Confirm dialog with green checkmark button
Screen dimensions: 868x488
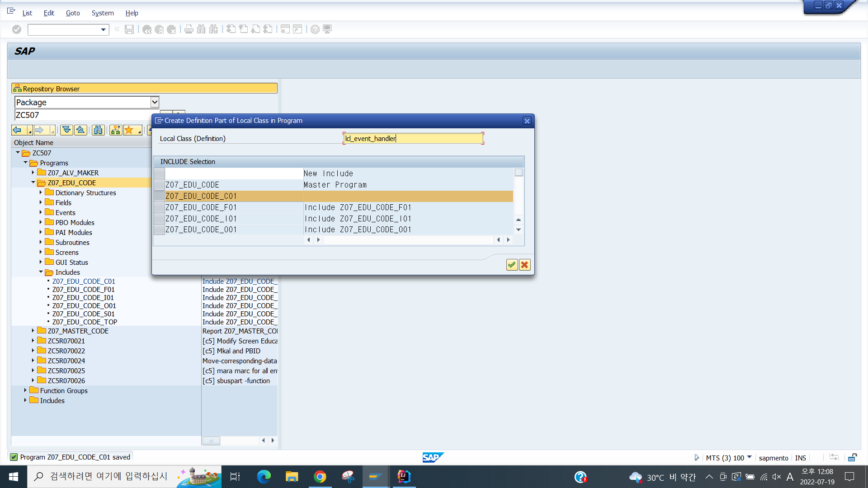[512, 265]
